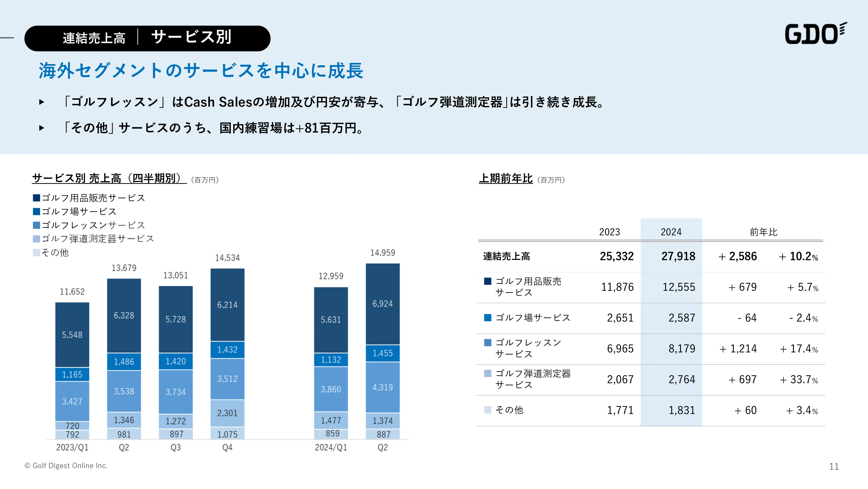Click the 6,214 bar segment

tap(227, 305)
